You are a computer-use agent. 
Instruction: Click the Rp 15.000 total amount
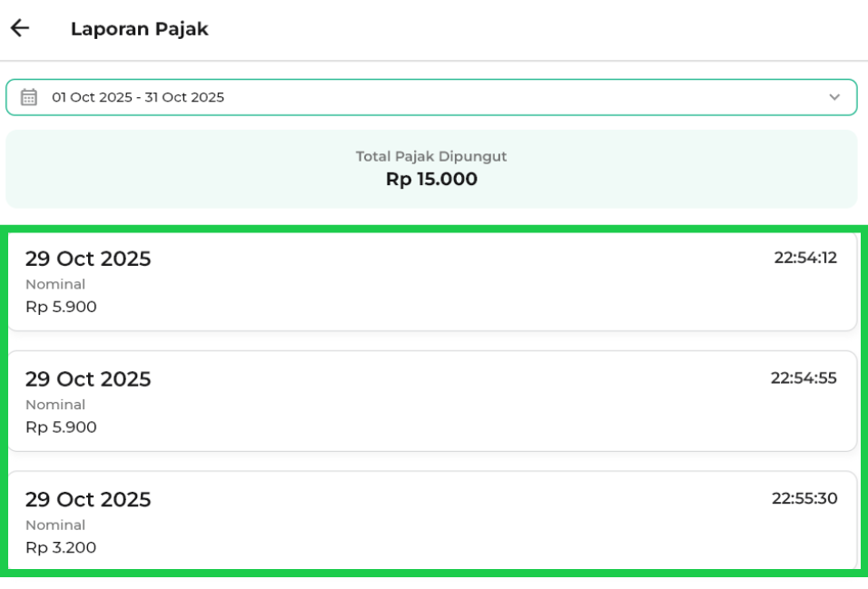click(431, 180)
